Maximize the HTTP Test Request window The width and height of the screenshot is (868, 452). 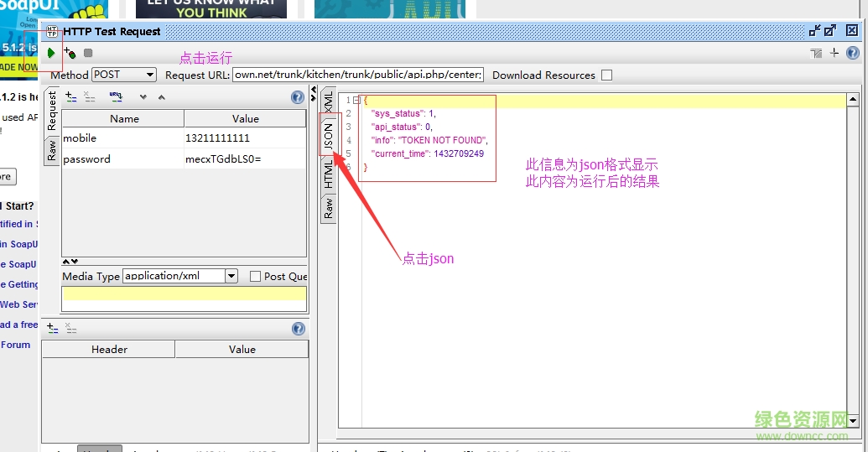tap(829, 31)
